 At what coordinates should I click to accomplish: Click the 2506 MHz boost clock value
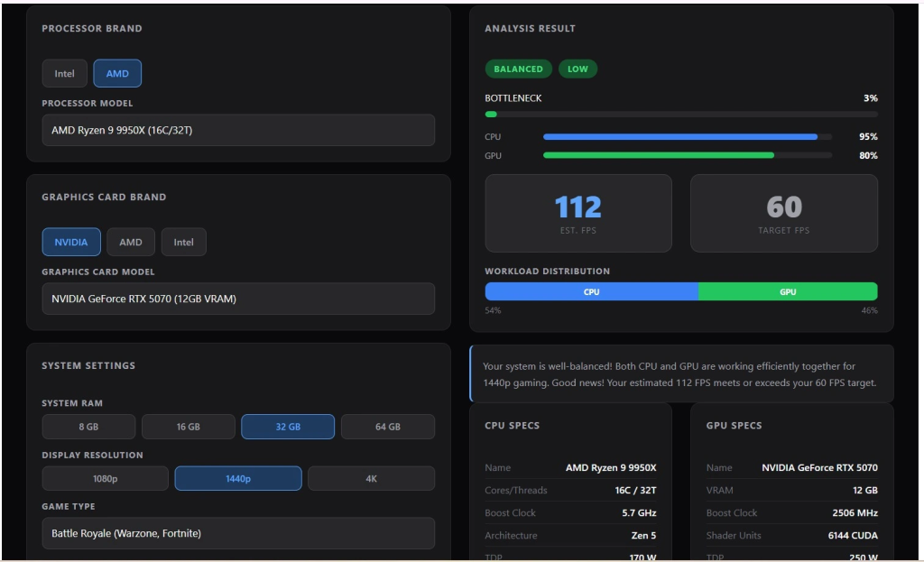855,513
